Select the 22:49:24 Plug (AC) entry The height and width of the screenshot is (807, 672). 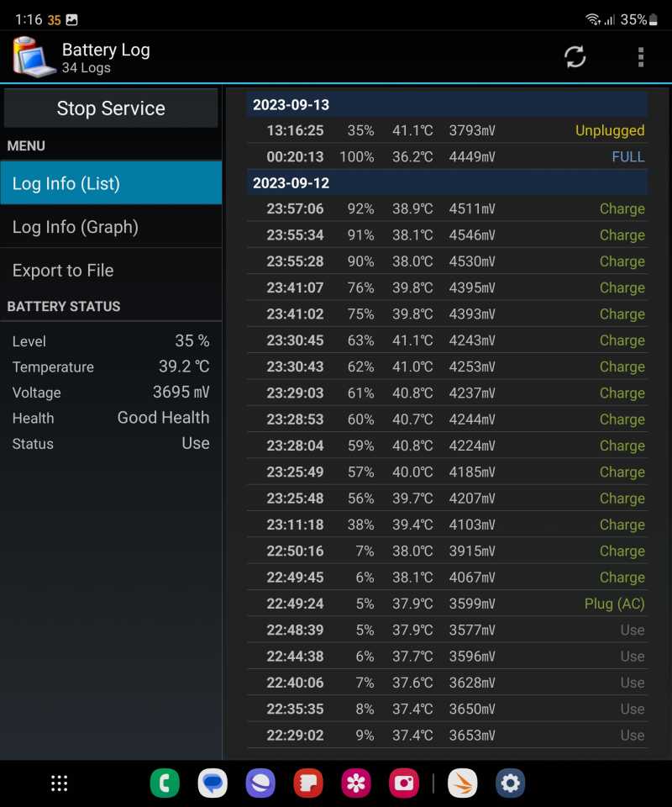click(x=447, y=604)
